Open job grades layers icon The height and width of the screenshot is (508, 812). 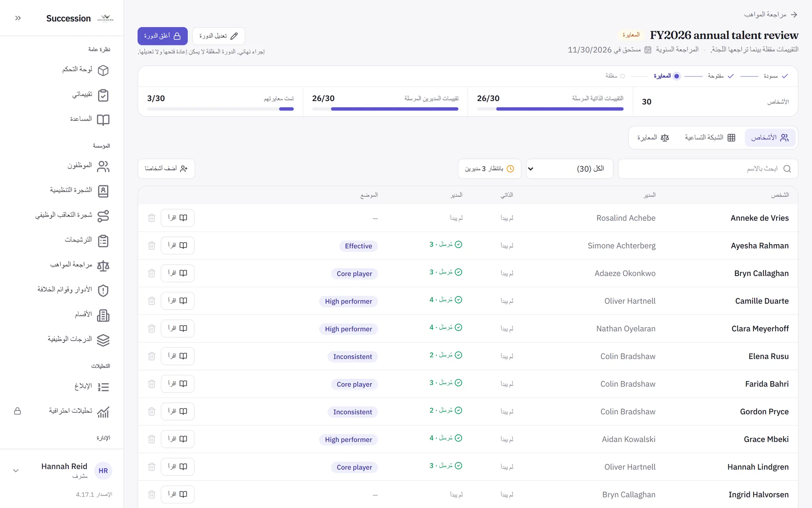coord(103,340)
